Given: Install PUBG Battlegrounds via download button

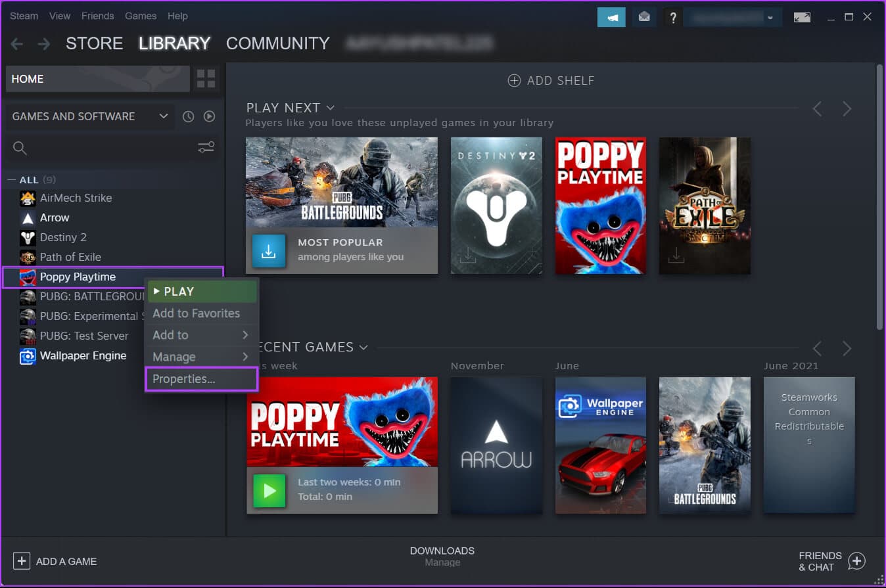Looking at the screenshot, I should [269, 251].
